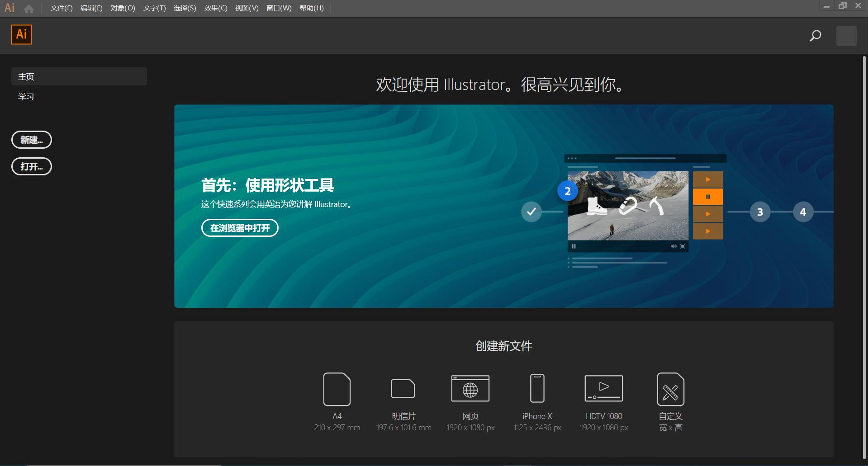
Task: Open the 窗口 menu
Action: click(x=279, y=8)
